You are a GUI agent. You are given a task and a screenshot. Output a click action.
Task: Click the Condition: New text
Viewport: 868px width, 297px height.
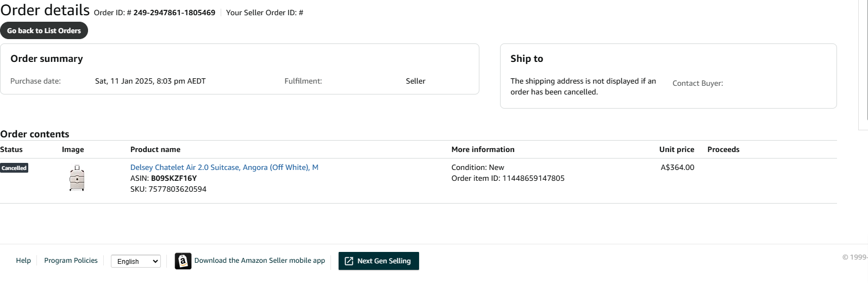click(x=478, y=167)
